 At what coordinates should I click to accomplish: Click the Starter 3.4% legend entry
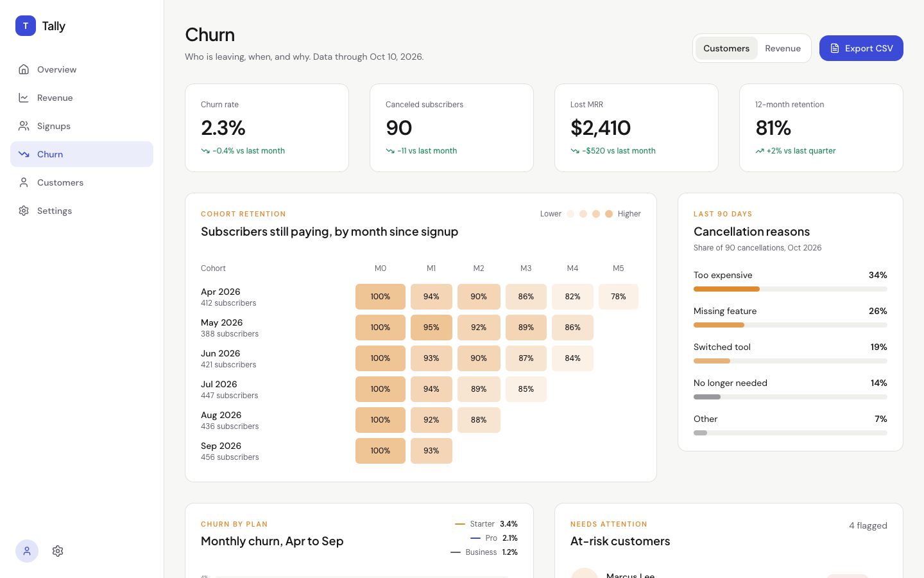(x=486, y=524)
